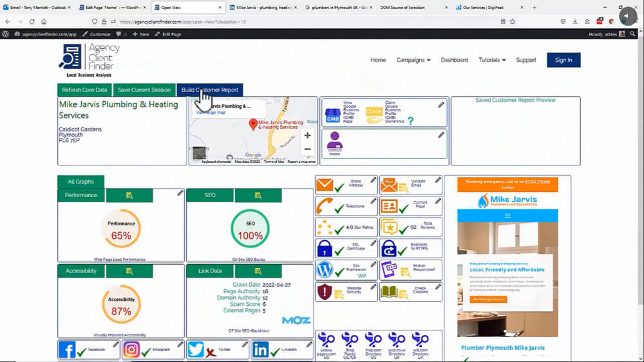Click Save Current Session button
This screenshot has width=644, height=362.
click(x=144, y=90)
